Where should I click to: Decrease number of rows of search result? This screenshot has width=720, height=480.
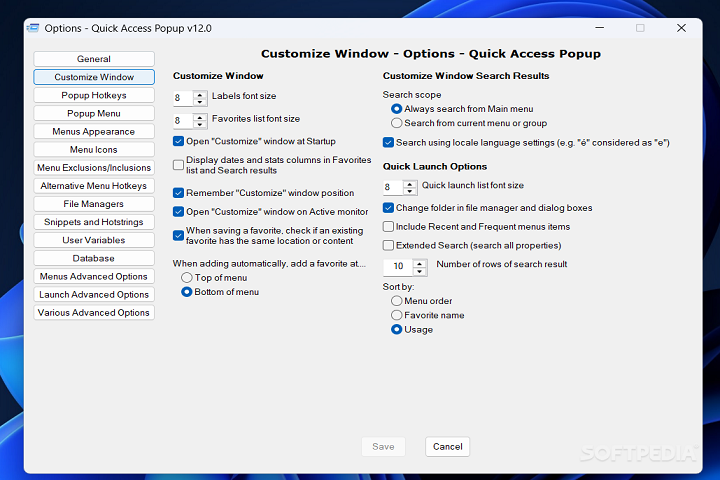point(419,270)
